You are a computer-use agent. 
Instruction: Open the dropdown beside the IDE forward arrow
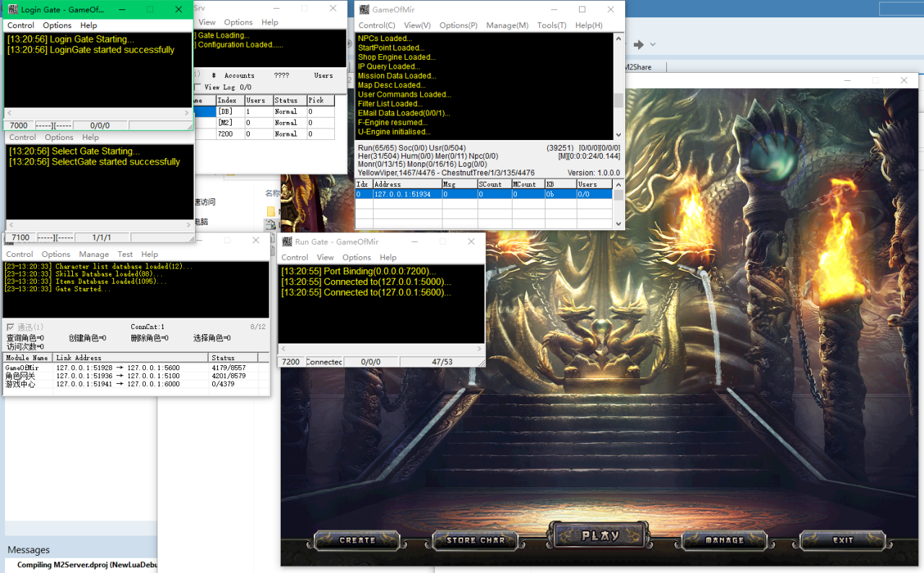(x=653, y=45)
